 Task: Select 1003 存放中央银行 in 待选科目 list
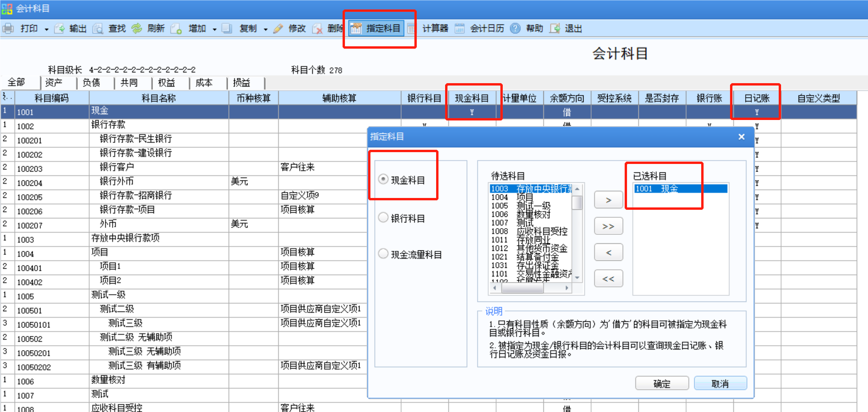click(531, 189)
